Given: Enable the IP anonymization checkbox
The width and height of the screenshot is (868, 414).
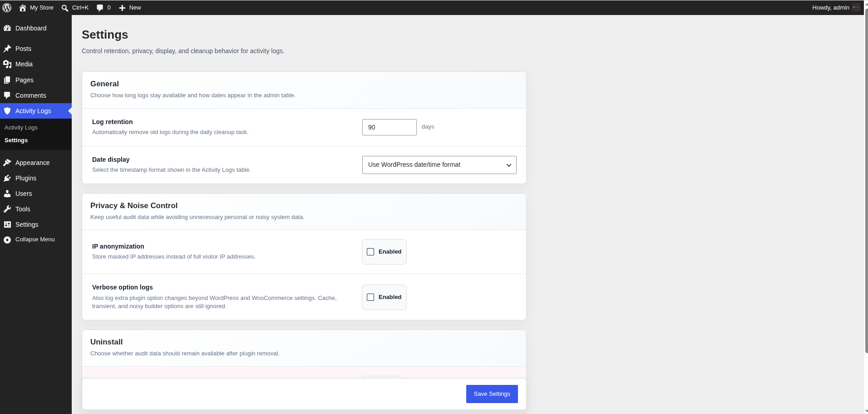Looking at the screenshot, I should click(370, 252).
